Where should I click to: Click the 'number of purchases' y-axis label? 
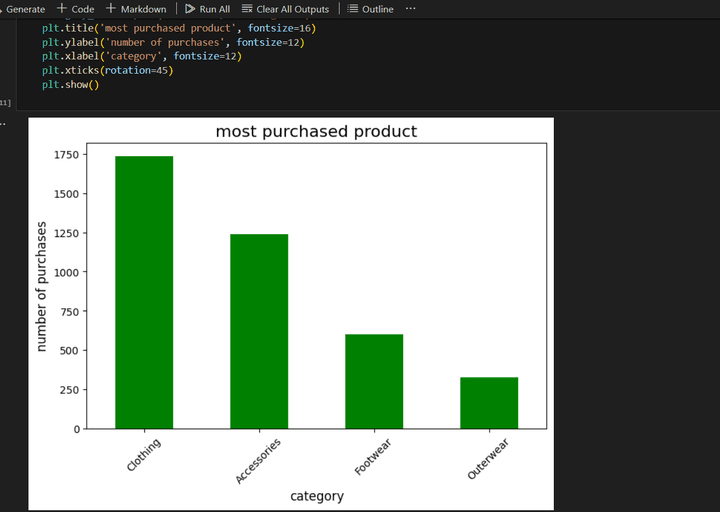point(42,286)
